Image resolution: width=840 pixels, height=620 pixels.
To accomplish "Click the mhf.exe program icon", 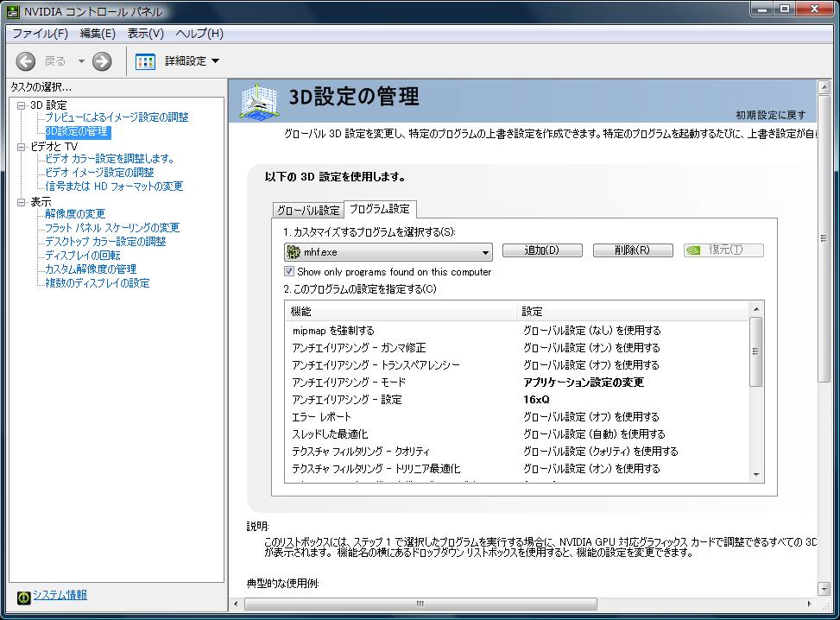I will pyautogui.click(x=294, y=251).
